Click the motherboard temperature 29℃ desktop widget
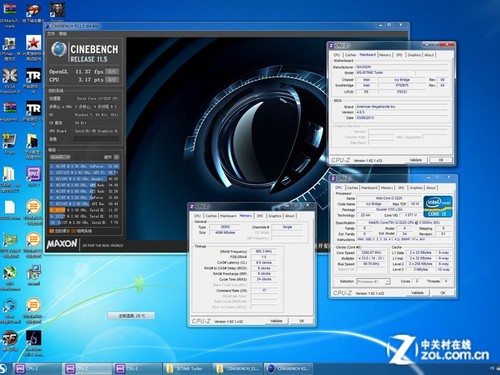Image resolution: width=500 pixels, height=375 pixels. tap(131, 315)
